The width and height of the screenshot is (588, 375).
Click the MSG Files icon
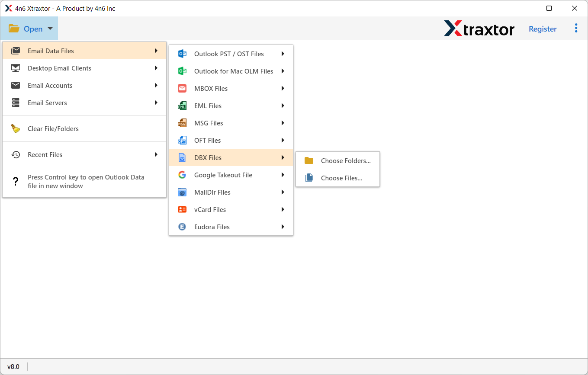[x=182, y=123]
